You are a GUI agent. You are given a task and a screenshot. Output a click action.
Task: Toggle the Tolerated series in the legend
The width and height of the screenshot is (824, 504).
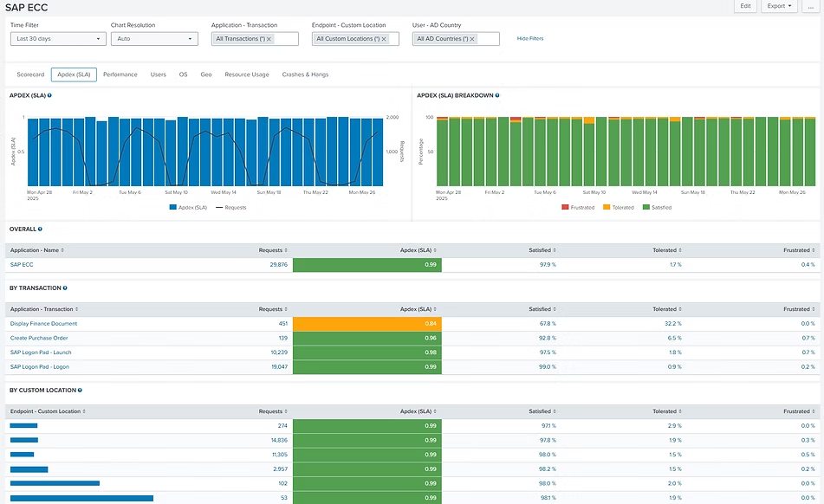point(619,208)
